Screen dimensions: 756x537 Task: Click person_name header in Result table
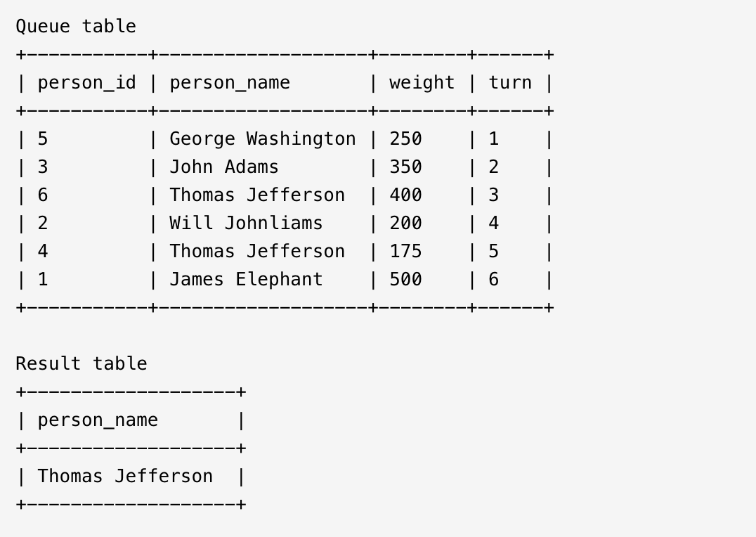tap(98, 420)
